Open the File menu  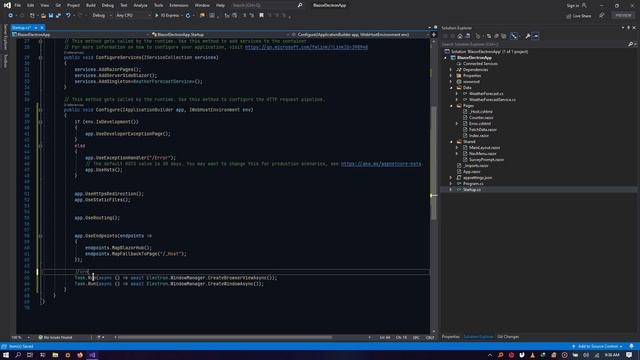(18, 5)
